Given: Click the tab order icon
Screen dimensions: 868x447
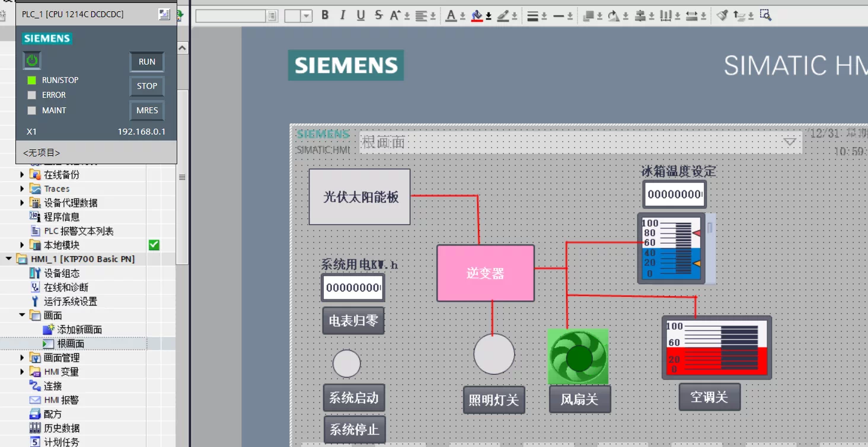Looking at the screenshot, I should tap(739, 16).
